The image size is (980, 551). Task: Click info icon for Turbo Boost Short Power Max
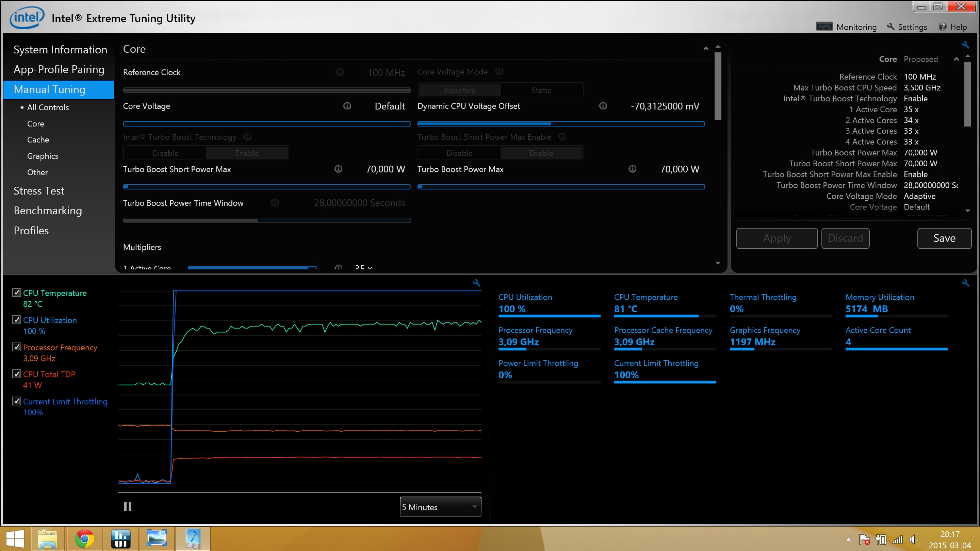tap(338, 169)
